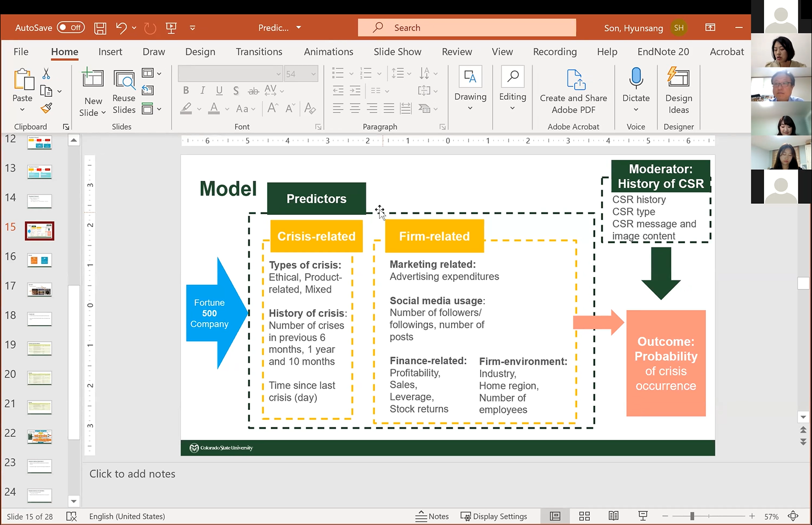This screenshot has height=525, width=812.
Task: Toggle the AutoSave switch
Action: [x=71, y=28]
